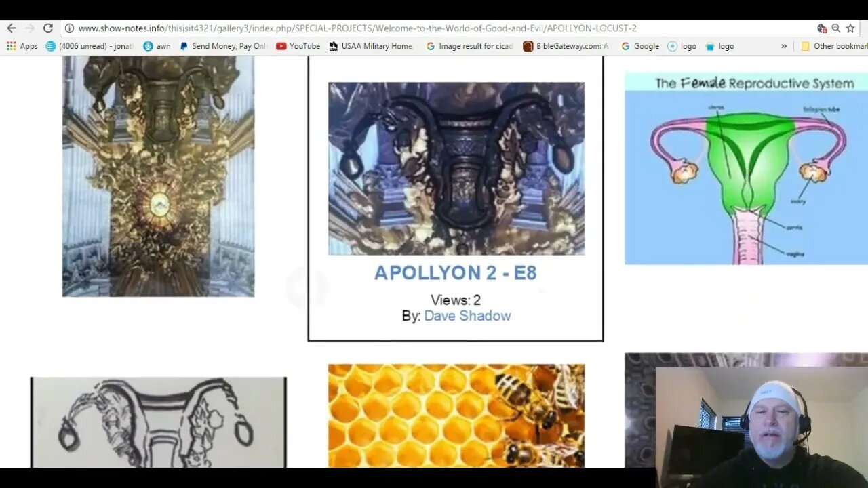
Task: Open the black-and-white canopy sketch thumbnail
Action: pos(158,422)
